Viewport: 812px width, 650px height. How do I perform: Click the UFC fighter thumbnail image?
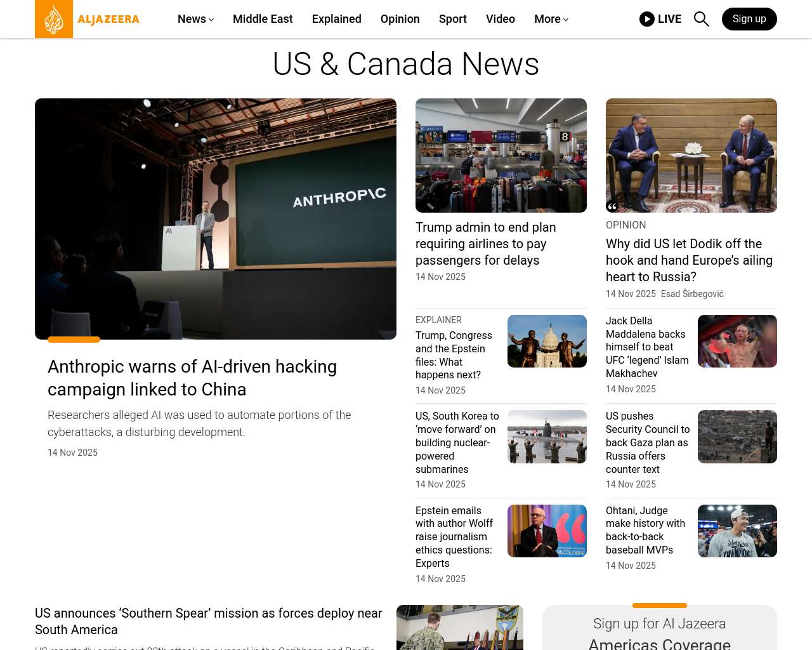click(x=737, y=342)
